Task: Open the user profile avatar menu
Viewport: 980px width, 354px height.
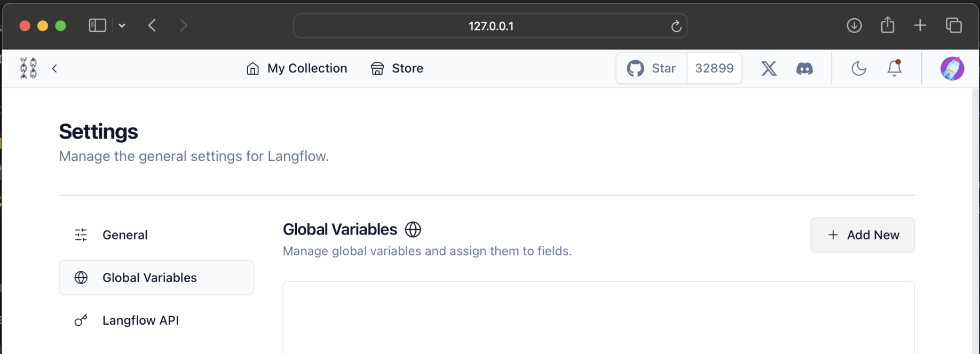Action: tap(952, 68)
